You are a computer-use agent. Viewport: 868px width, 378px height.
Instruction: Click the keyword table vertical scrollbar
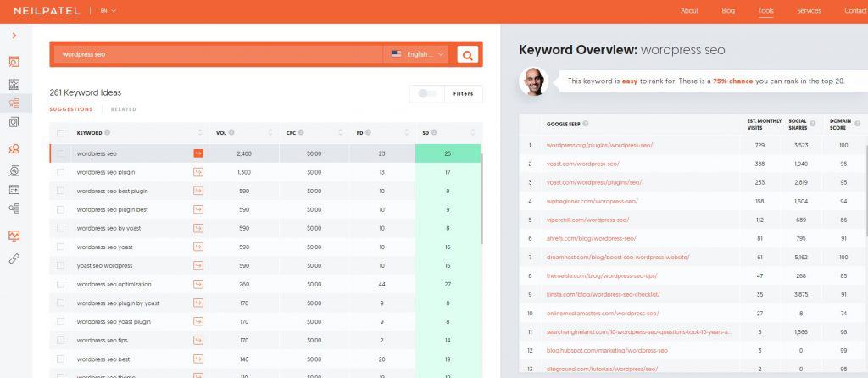click(x=481, y=198)
